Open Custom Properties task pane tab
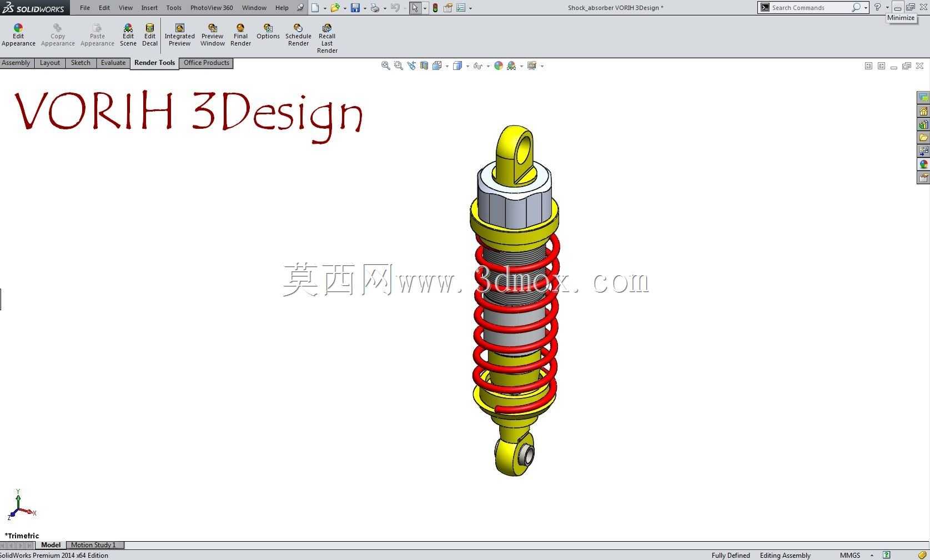Image resolution: width=930 pixels, height=560 pixels. pyautogui.click(x=923, y=178)
